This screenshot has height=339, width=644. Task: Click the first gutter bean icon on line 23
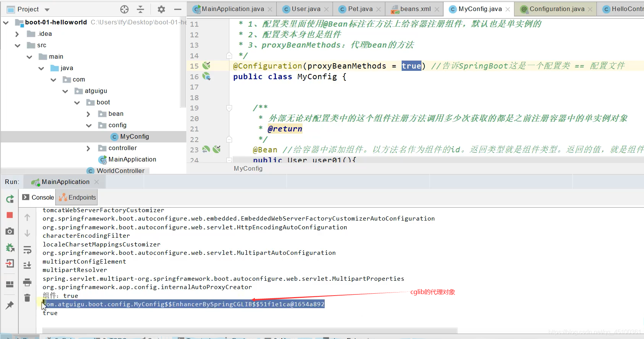(x=206, y=149)
